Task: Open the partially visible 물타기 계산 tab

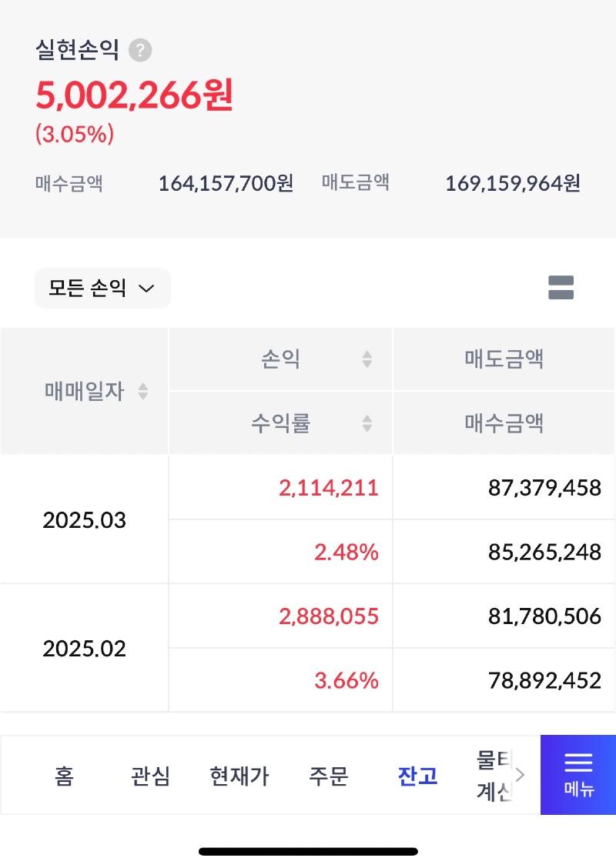Action: 494,776
